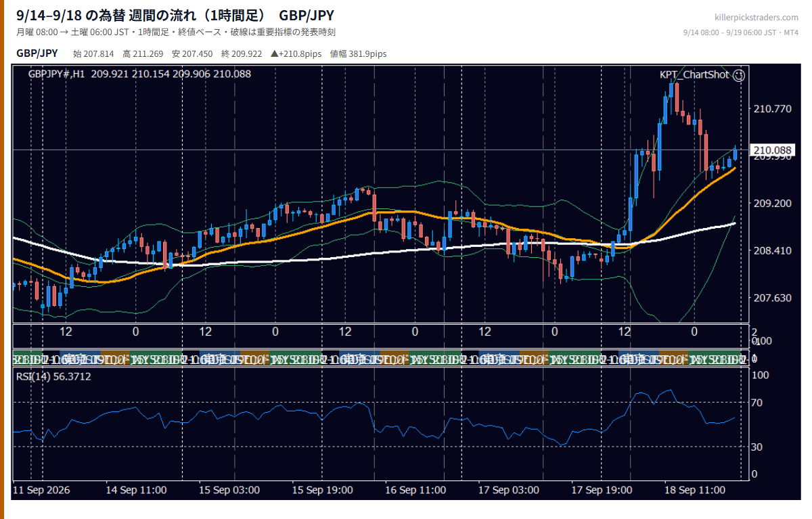Viewport: 812px width, 519px height.
Task: Click the 17 Sep 03:00 time label
Action: tap(508, 489)
